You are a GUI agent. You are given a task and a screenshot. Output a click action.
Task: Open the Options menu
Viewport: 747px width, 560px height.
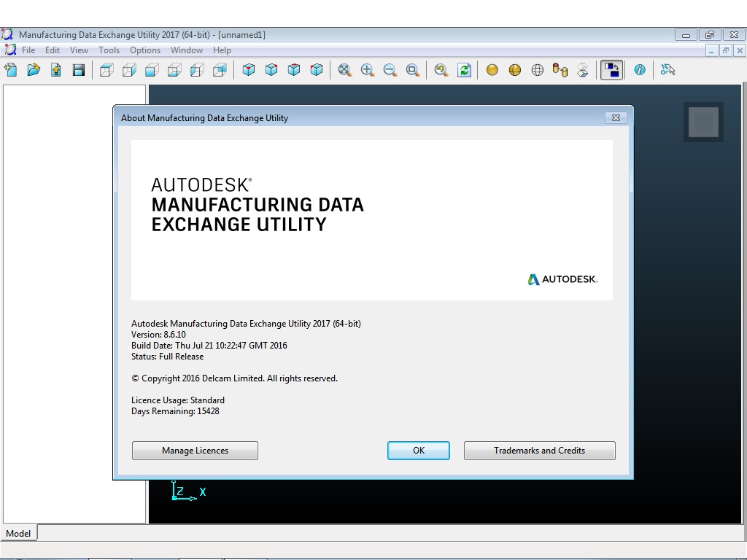point(145,50)
